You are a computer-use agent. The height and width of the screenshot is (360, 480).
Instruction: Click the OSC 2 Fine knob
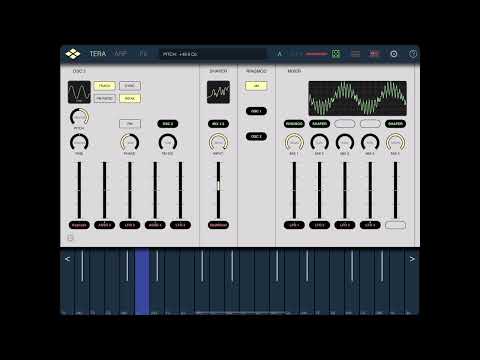pyautogui.click(x=79, y=143)
